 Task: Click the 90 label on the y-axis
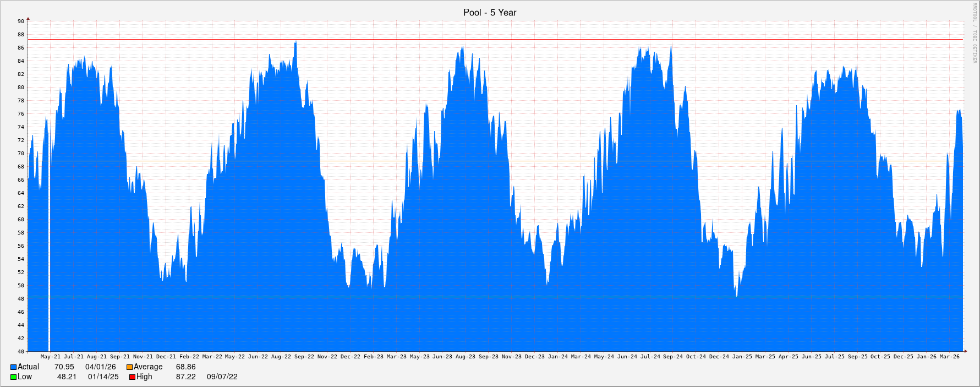click(21, 21)
